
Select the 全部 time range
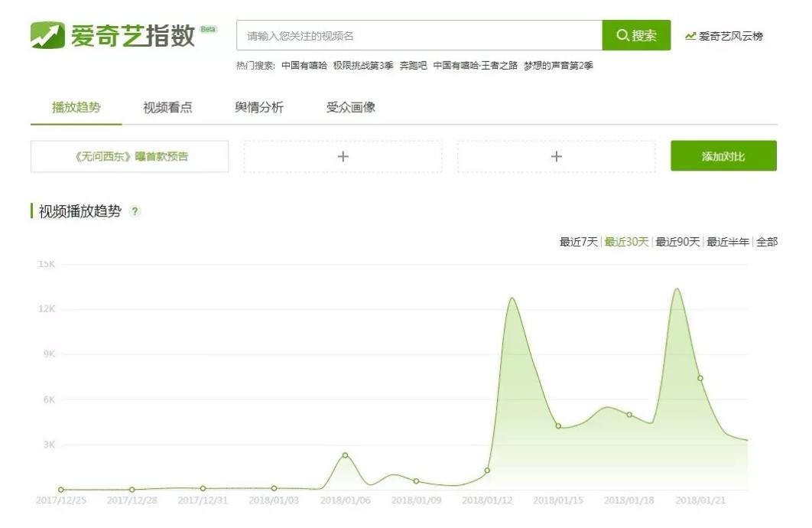pos(766,242)
